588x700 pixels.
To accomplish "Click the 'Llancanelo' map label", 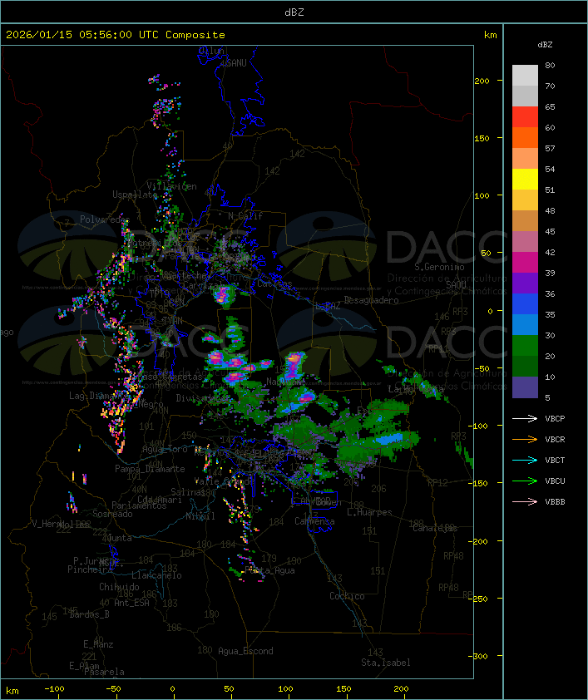I will 156,575.
